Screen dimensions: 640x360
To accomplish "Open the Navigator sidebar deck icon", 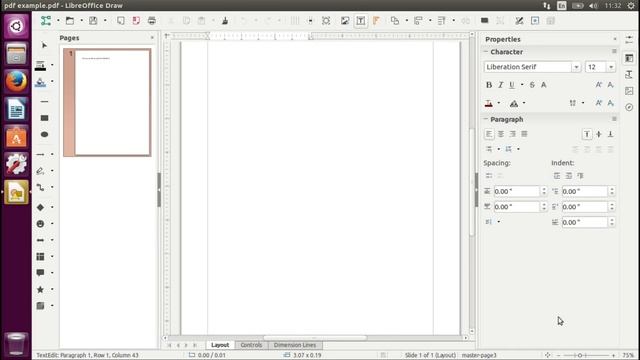I will click(629, 107).
